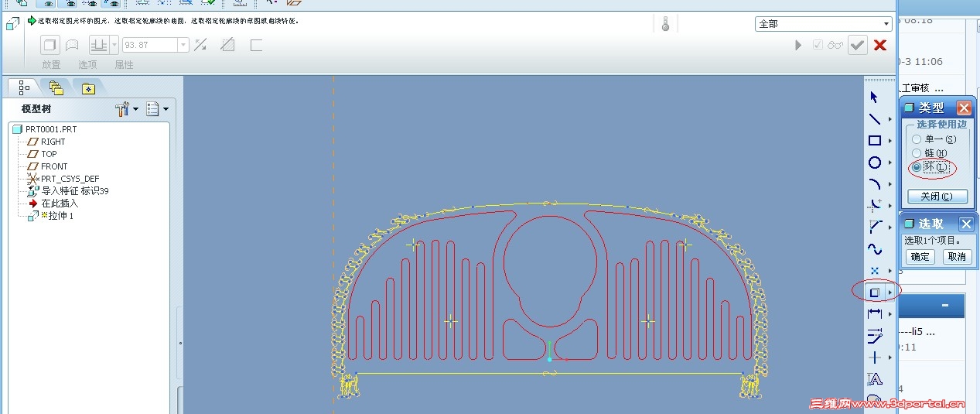This screenshot has height=414, width=980.
Task: Open the 93.87 depth value dropdown arrow
Action: coord(183,45)
